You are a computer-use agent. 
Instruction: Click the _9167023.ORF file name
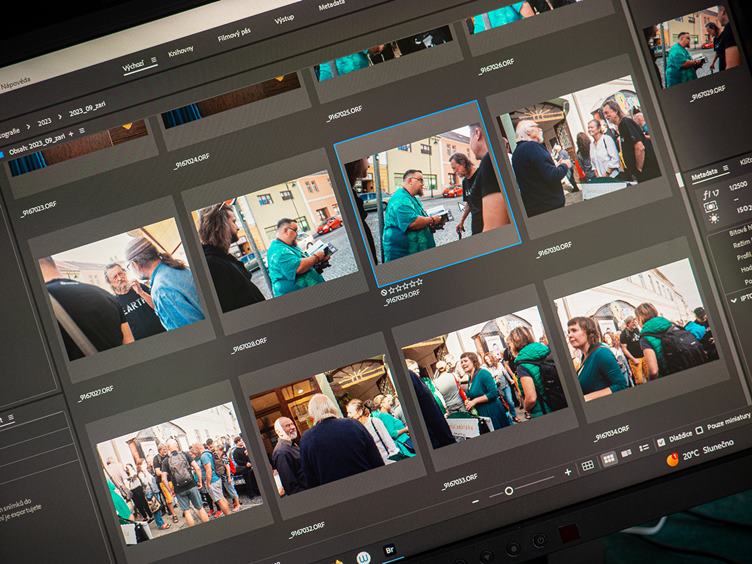click(x=38, y=209)
